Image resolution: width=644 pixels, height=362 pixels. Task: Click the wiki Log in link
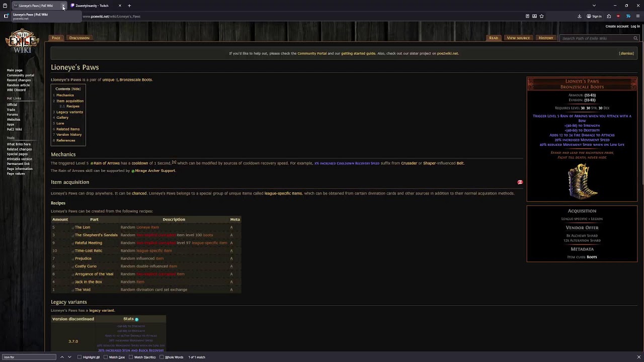click(635, 26)
